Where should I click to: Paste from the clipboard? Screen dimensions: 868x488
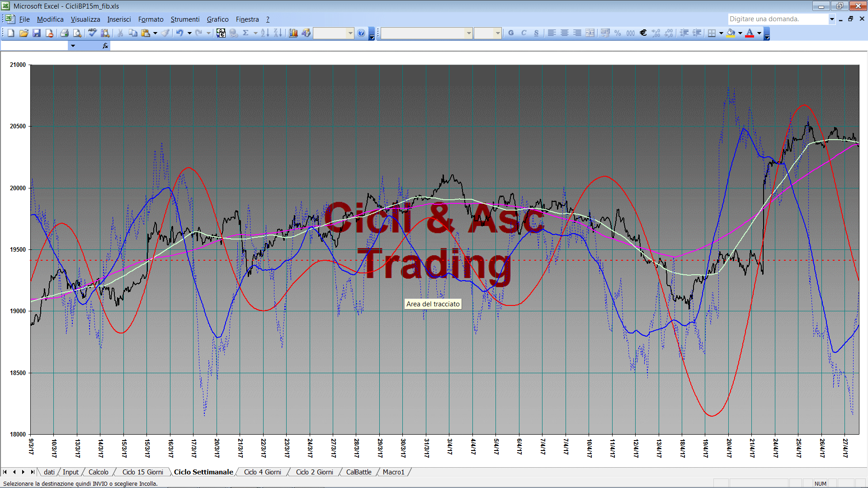click(x=146, y=33)
